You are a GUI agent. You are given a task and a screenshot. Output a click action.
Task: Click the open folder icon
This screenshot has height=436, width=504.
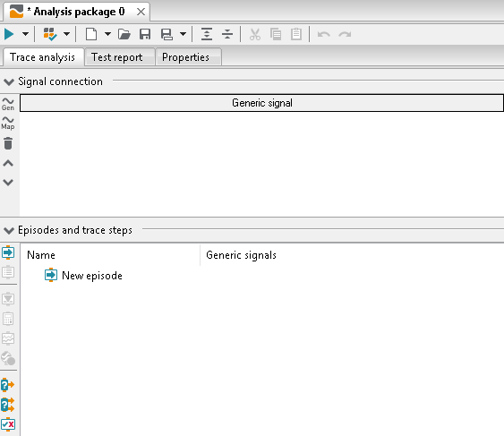point(124,34)
